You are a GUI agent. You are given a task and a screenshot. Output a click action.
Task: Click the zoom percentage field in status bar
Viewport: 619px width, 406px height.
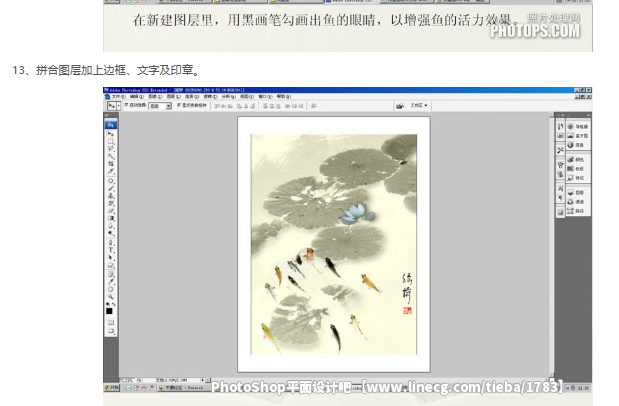click(x=128, y=380)
